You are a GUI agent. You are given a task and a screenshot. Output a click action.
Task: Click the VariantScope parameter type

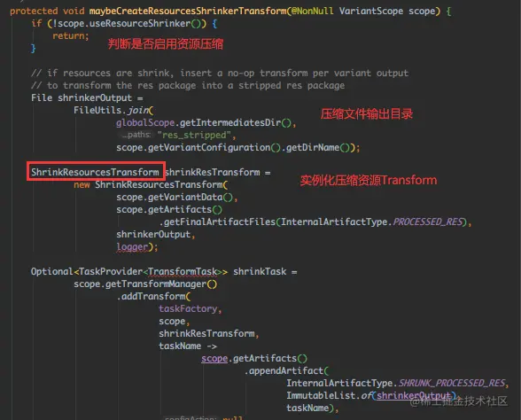click(370, 11)
